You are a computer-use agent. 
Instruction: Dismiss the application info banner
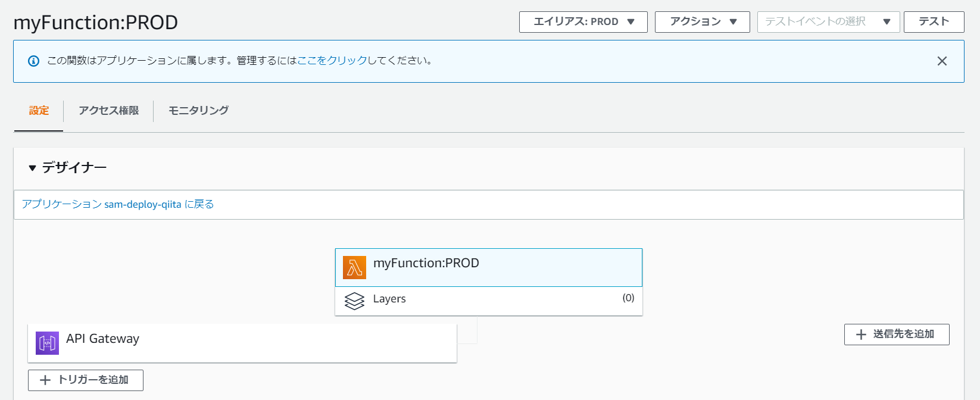(942, 61)
